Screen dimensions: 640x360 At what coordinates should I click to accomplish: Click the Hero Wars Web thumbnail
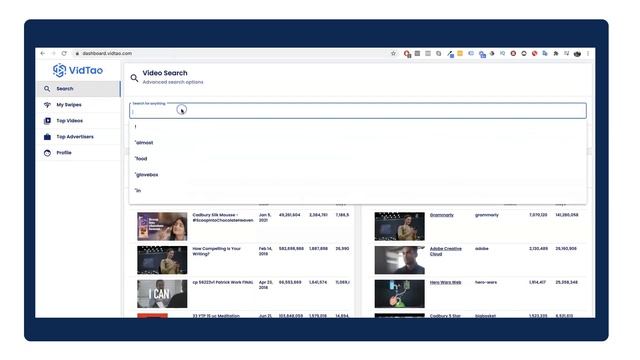400,294
